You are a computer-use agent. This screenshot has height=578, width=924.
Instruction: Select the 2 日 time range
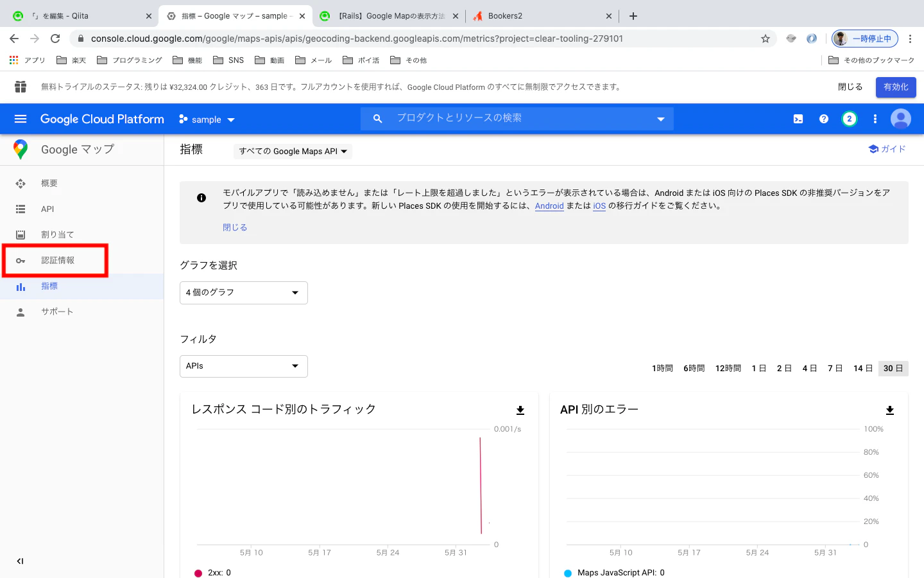pyautogui.click(x=784, y=368)
